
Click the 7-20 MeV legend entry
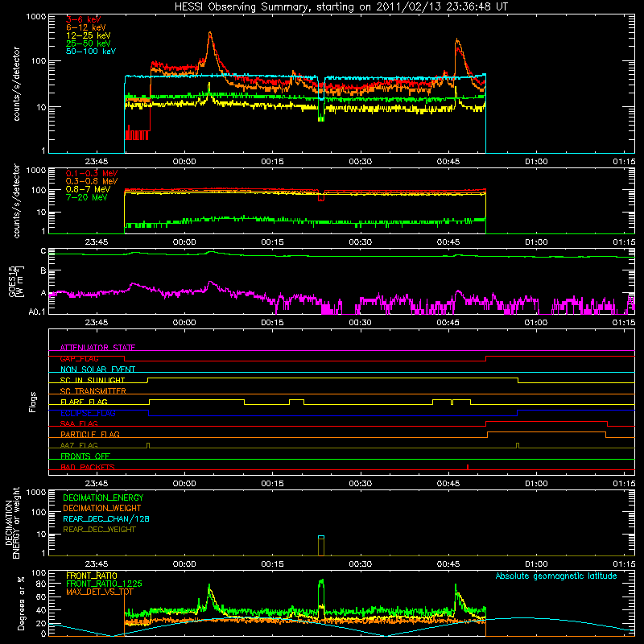[87, 197]
